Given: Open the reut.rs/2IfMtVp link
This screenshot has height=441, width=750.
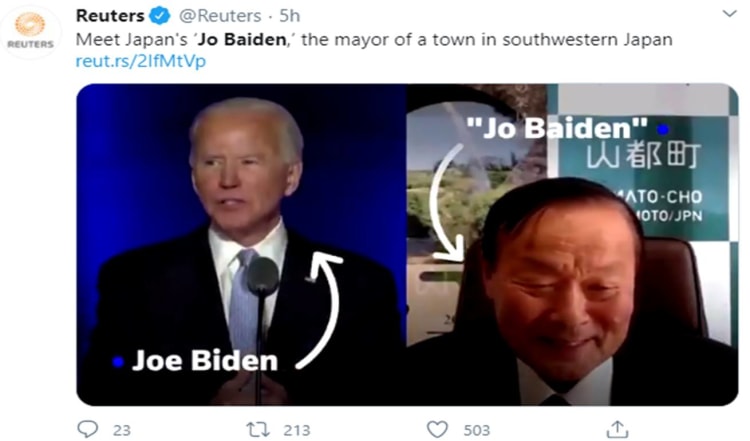Looking at the screenshot, I should coord(141,61).
